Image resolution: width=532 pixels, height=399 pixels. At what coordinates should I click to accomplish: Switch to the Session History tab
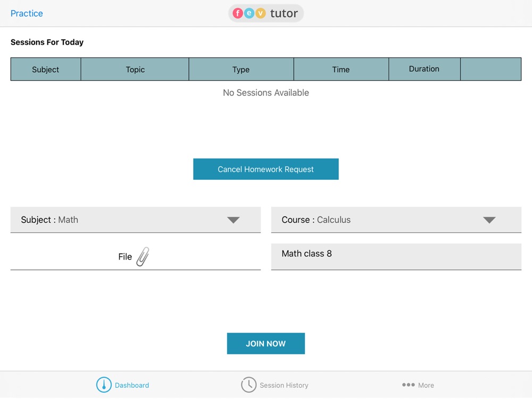coord(275,385)
